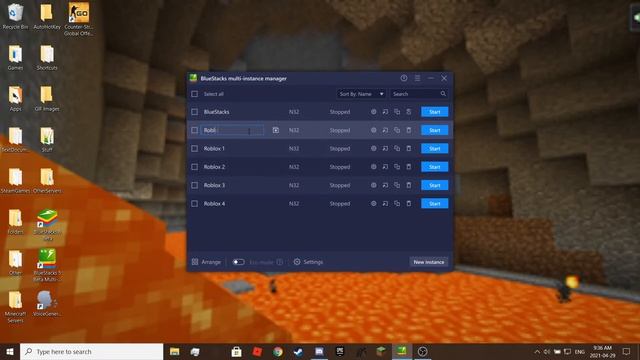The width and height of the screenshot is (640, 360).
Task: Open the Windows Start menu
Action: click(10, 351)
